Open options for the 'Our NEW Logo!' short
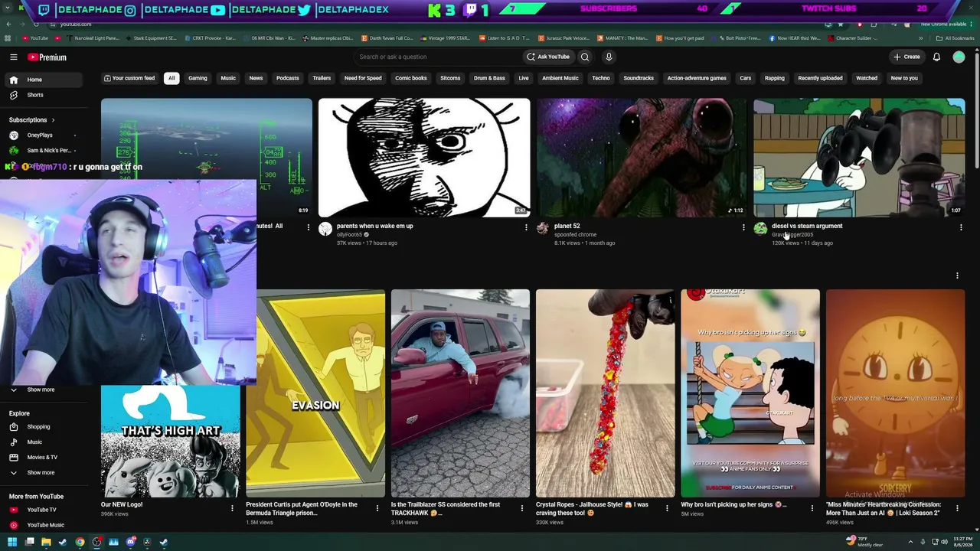 click(232, 507)
